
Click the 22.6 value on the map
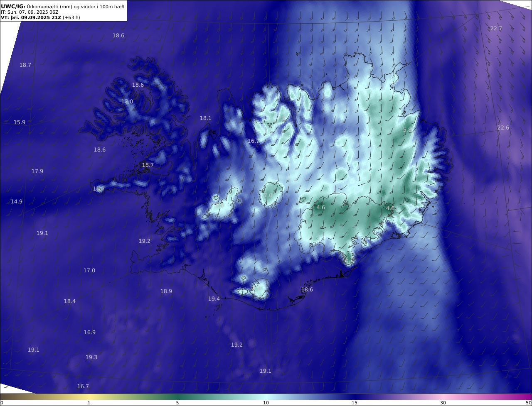[503, 128]
